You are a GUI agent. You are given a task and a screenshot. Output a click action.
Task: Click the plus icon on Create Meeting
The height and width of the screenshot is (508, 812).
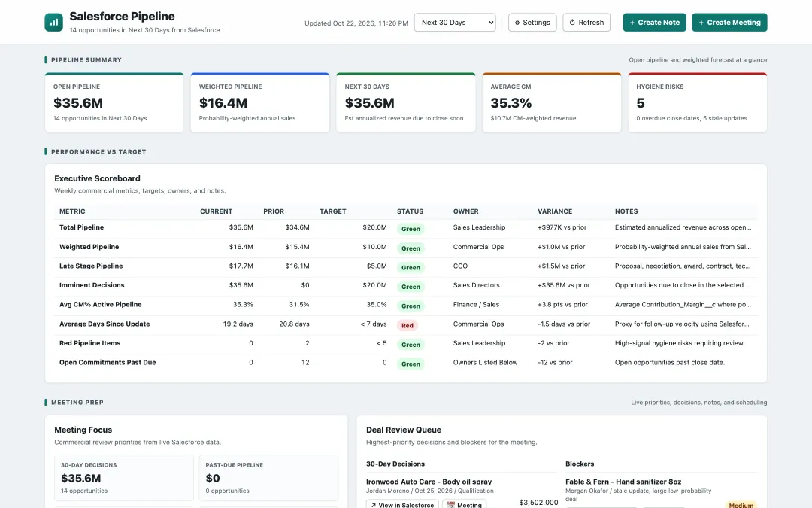click(x=701, y=23)
